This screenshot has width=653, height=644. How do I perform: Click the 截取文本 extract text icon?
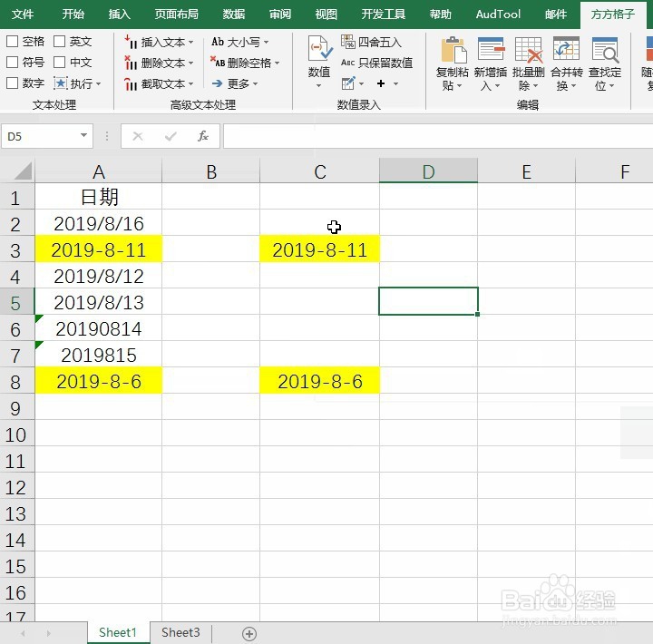(131, 84)
